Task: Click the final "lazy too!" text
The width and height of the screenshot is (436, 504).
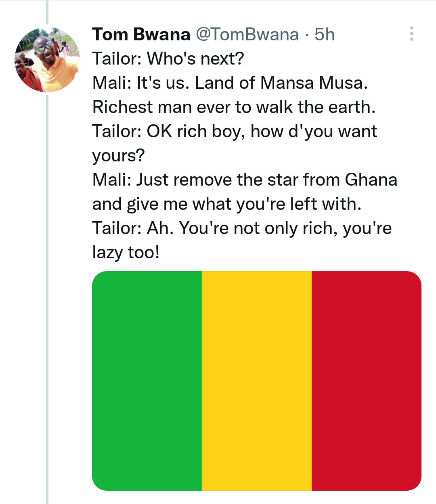Action: [x=126, y=253]
